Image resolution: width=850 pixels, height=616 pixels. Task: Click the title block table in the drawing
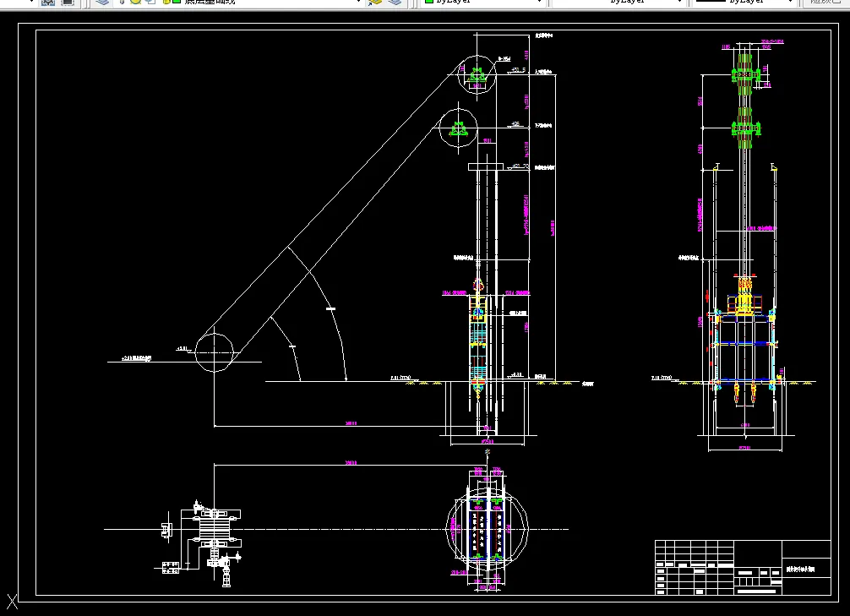click(743, 567)
